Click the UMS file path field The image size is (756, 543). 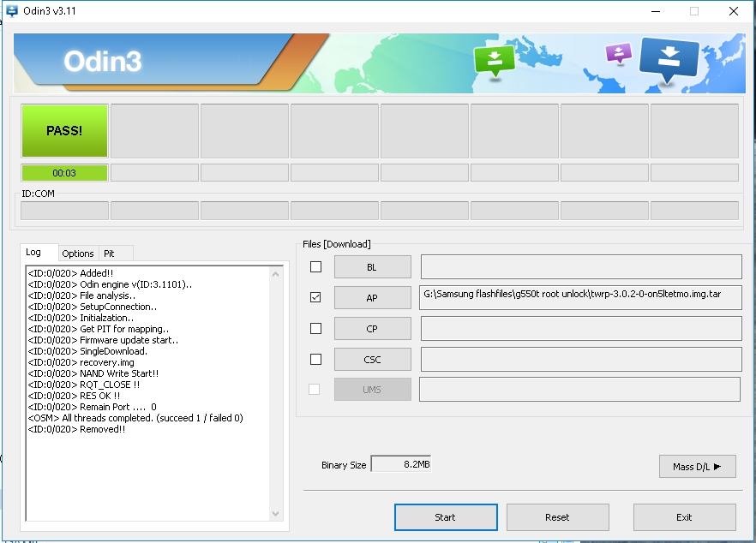pos(579,390)
